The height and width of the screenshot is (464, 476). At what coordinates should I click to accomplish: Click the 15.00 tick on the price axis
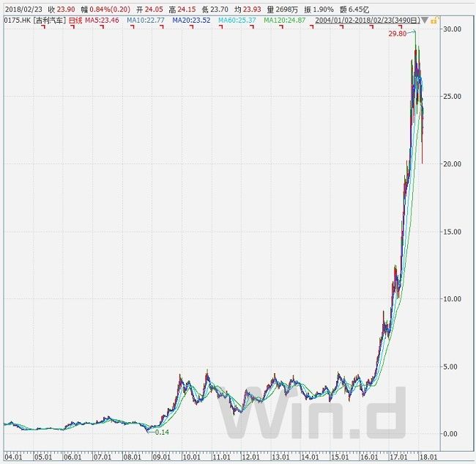click(x=453, y=232)
